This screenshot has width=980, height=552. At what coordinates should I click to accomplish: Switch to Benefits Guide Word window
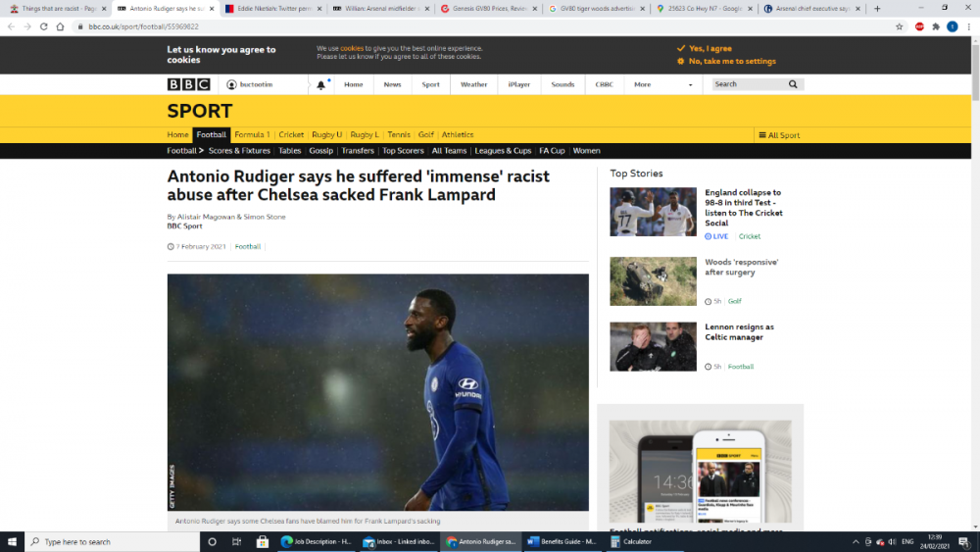click(x=562, y=541)
